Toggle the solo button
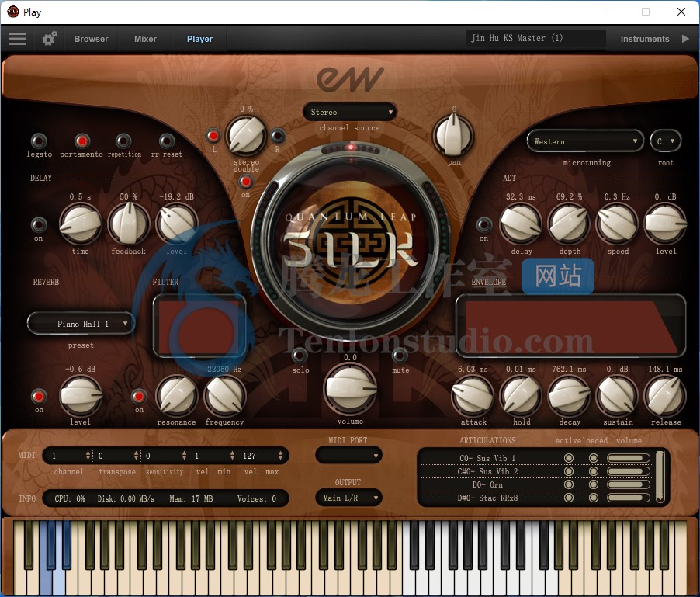The image size is (700, 597). tap(300, 356)
